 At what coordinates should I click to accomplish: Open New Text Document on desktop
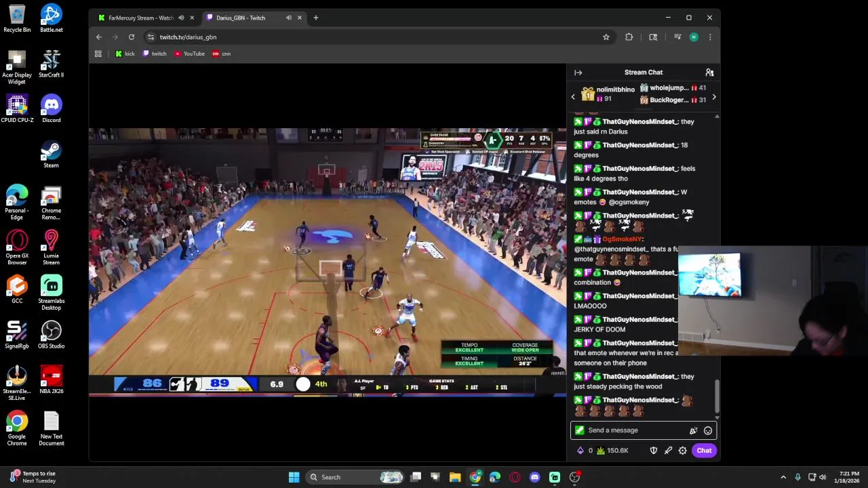coord(51,428)
